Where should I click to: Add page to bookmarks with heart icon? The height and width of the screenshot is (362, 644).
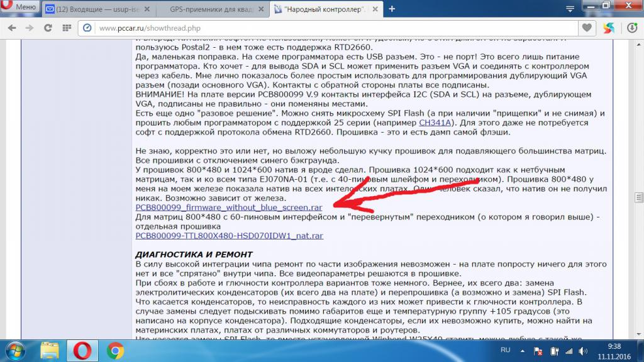587,28
